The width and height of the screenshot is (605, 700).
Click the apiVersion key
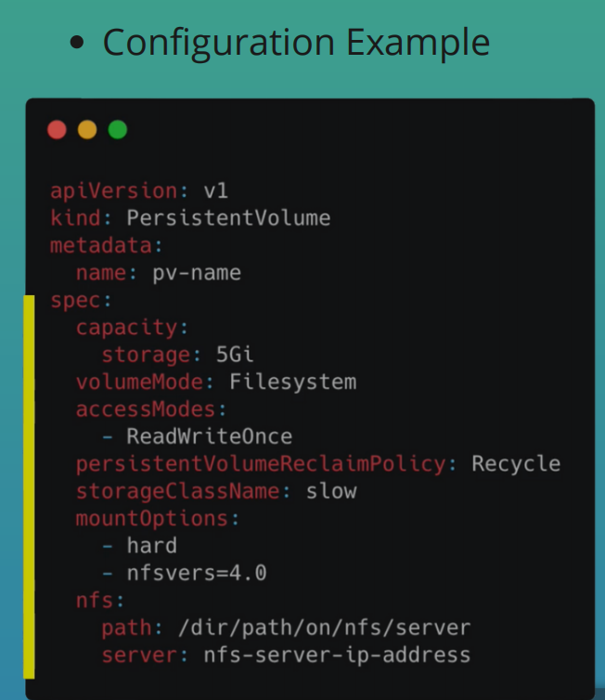[x=113, y=191]
